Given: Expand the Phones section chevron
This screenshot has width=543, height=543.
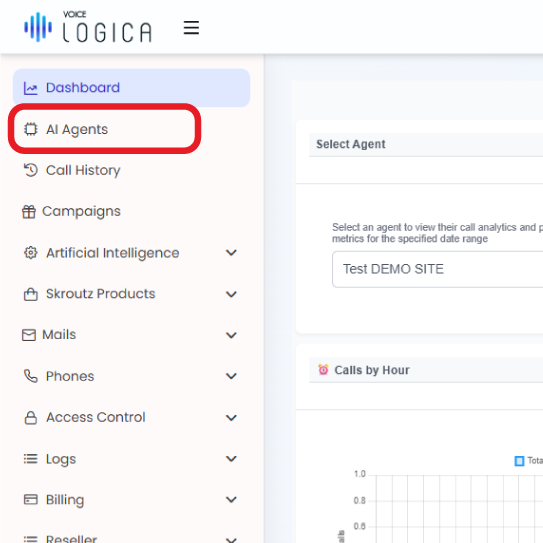Looking at the screenshot, I should click(231, 376).
